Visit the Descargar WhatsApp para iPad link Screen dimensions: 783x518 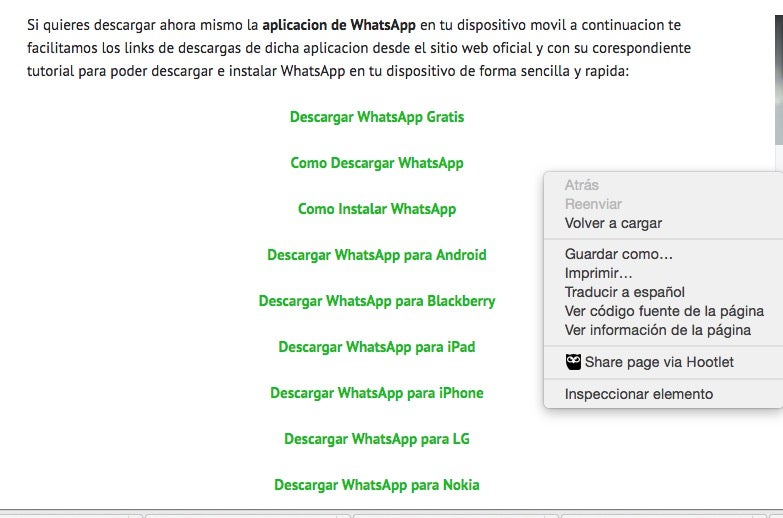tap(377, 347)
